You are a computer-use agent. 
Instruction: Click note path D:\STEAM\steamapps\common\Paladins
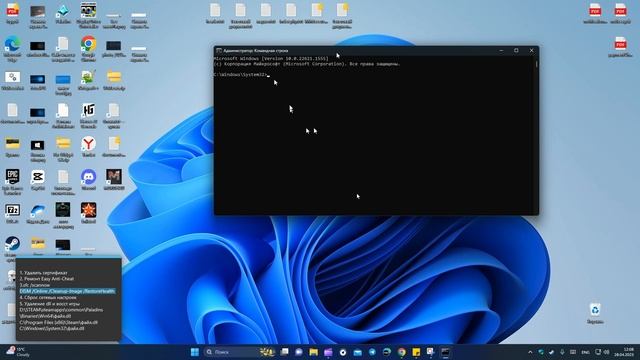click(x=61, y=310)
